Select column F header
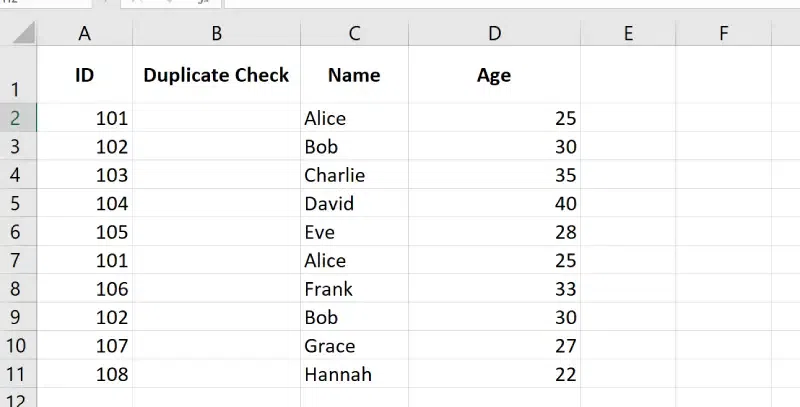The height and width of the screenshot is (407, 800). point(723,33)
